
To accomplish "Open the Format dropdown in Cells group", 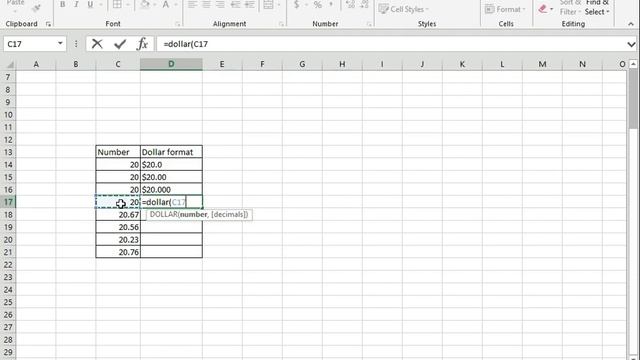I will (505, 9).
